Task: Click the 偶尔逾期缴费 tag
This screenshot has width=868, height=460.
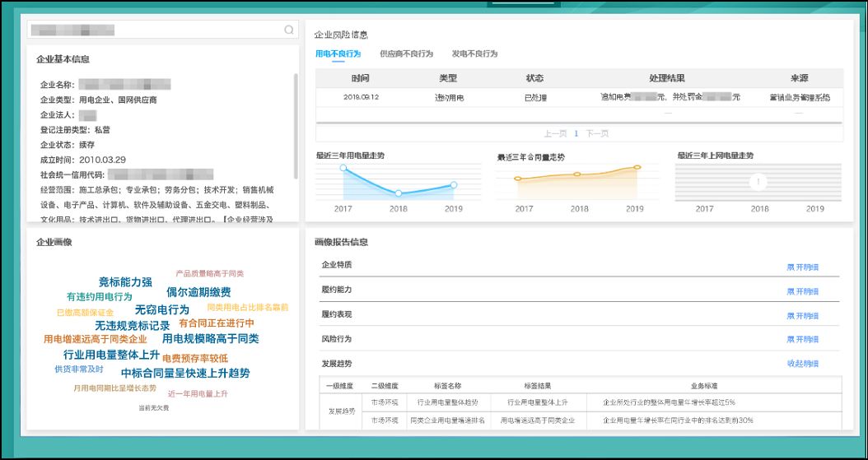Action: point(198,292)
